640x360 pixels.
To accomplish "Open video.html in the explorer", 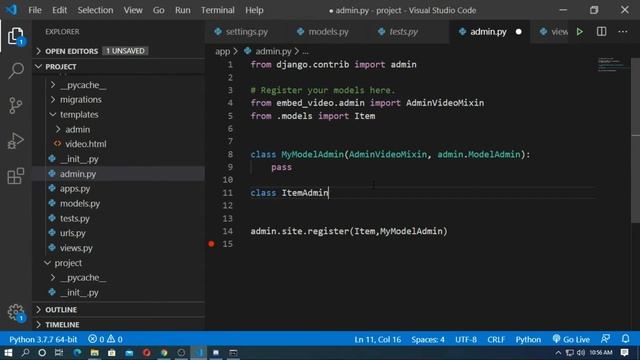I will [x=86, y=144].
